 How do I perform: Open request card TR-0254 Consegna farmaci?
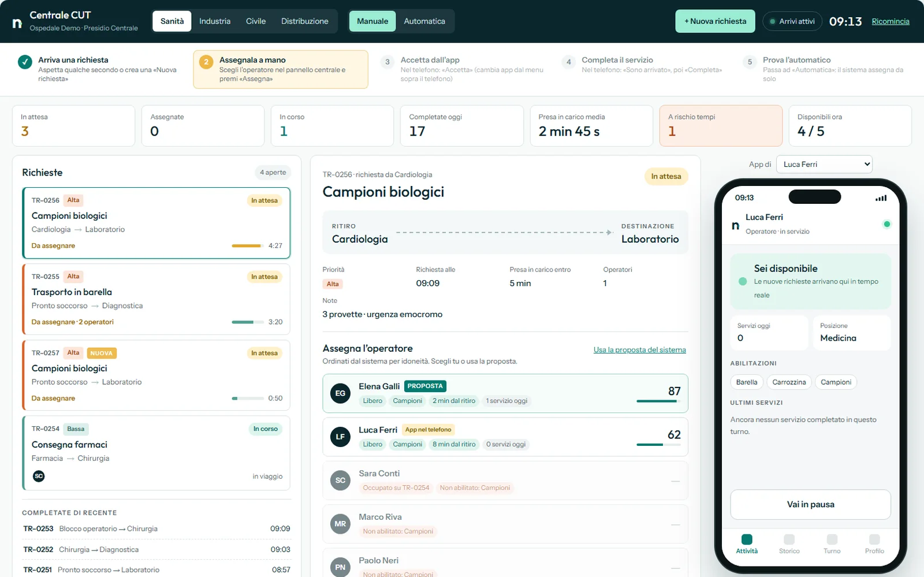coord(156,453)
